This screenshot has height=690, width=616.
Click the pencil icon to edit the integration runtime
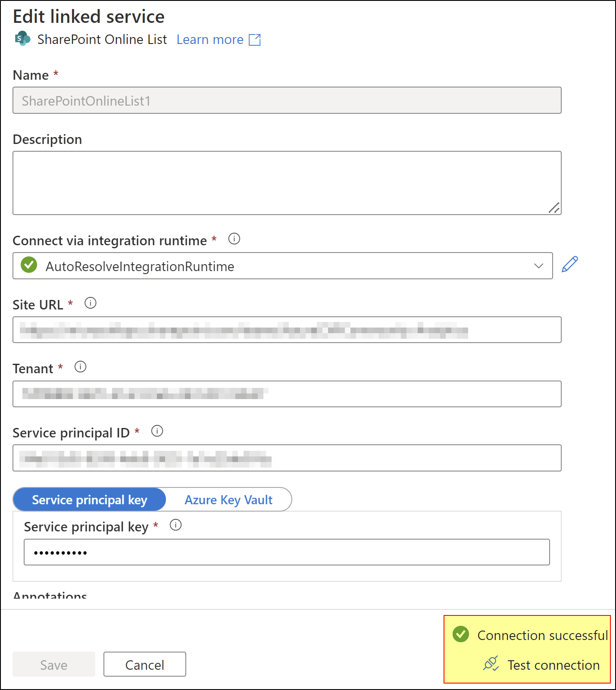click(570, 264)
